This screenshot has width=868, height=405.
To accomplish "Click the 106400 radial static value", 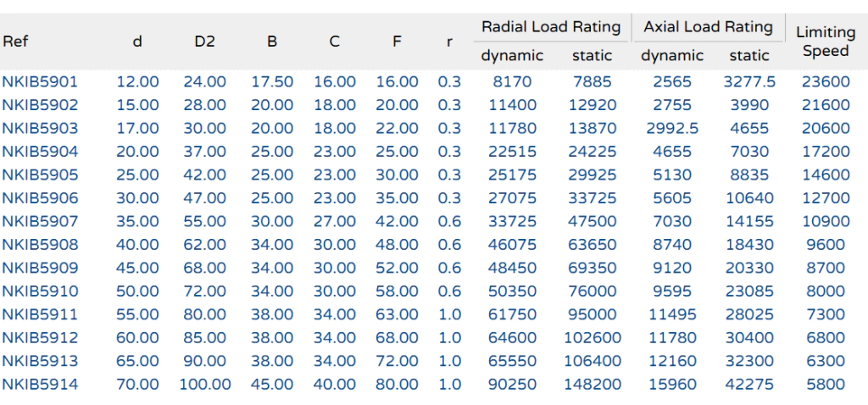I will pyautogui.click(x=593, y=361).
